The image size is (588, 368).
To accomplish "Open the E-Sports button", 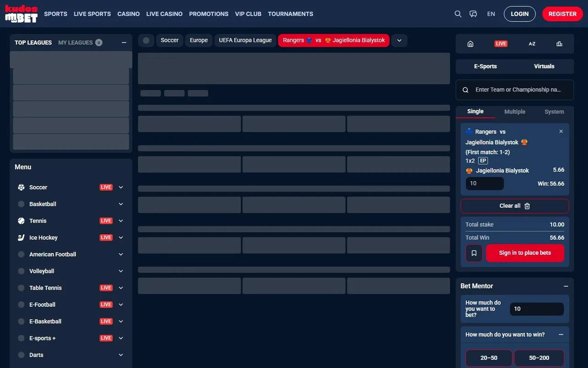I will click(x=486, y=66).
